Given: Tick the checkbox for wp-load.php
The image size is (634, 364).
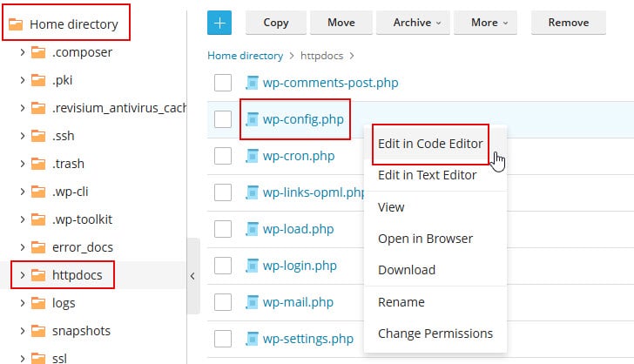Looking at the screenshot, I should [x=223, y=229].
